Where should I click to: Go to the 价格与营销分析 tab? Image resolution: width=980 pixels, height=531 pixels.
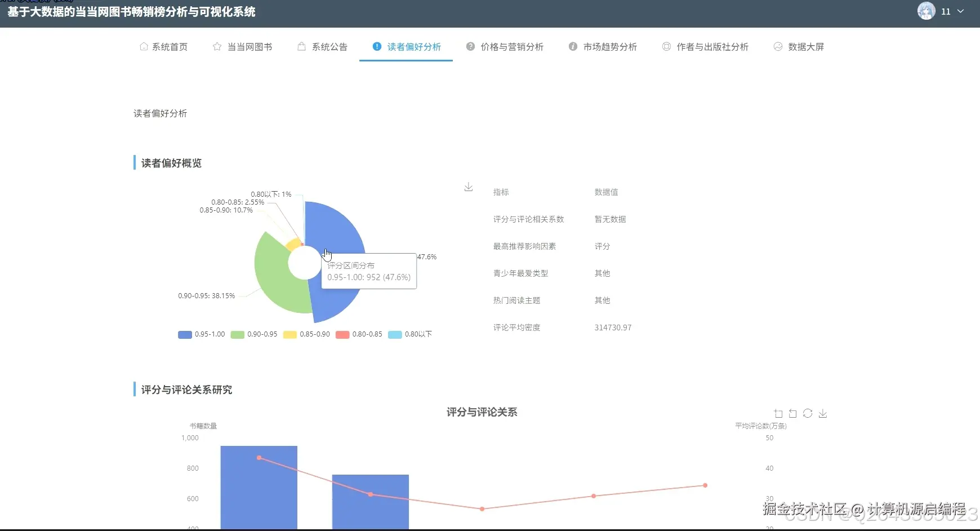tap(505, 47)
